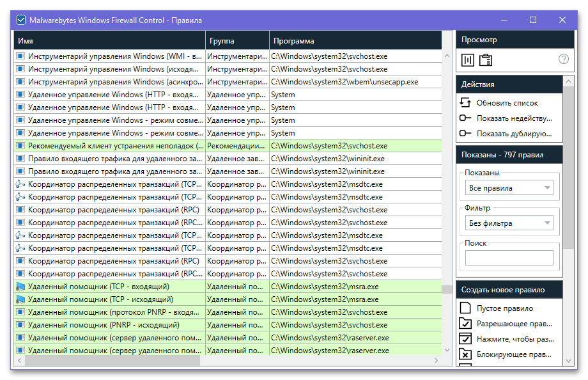Click the X icon for Блокирующее правило
The width and height of the screenshot is (588, 380).
(465, 354)
